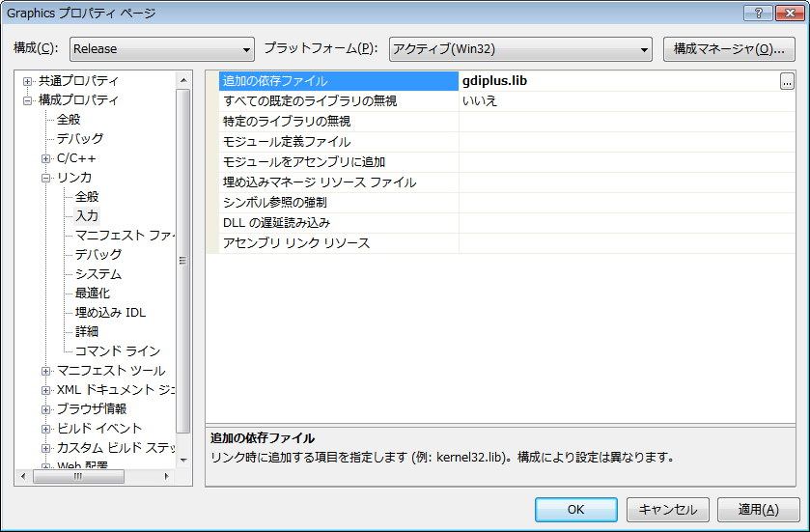
Task: Expand the カスタム ビルド ステップ node
Action: 46,448
